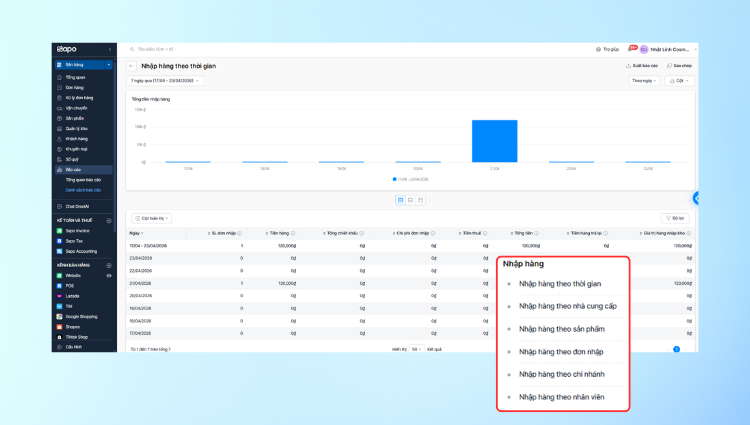Open the 7-day date range dropdown
This screenshot has height=425, width=750.
(x=165, y=81)
